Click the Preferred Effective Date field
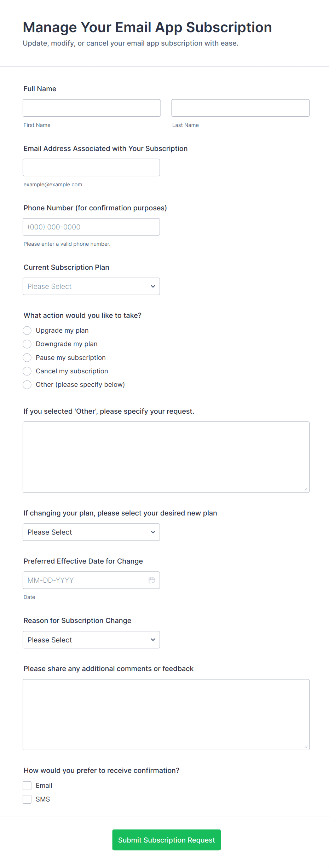329x868 pixels. pos(85,580)
